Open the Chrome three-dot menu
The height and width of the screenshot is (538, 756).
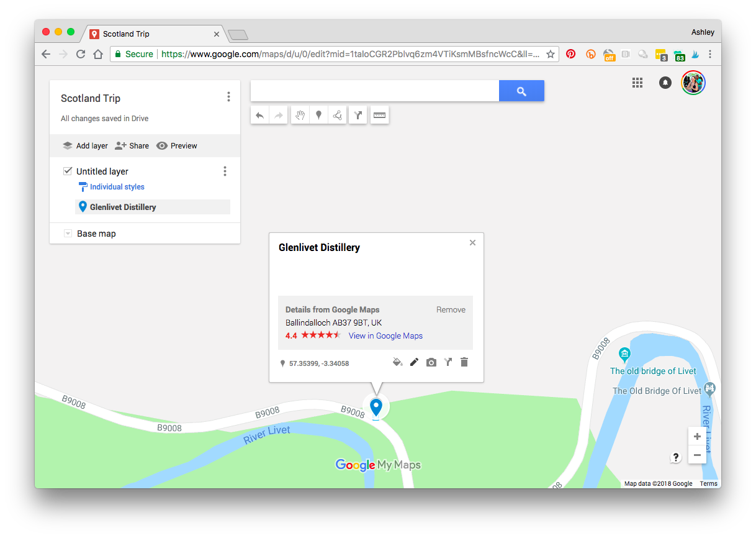(x=710, y=54)
